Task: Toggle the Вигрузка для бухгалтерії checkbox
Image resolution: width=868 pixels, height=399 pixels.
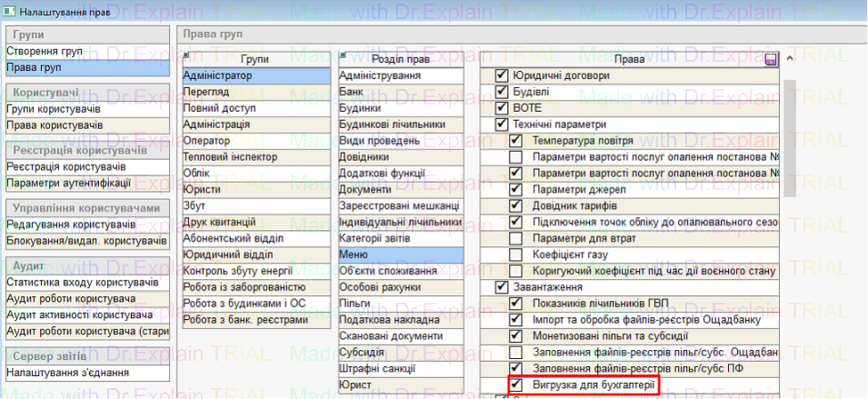Action: [x=515, y=385]
